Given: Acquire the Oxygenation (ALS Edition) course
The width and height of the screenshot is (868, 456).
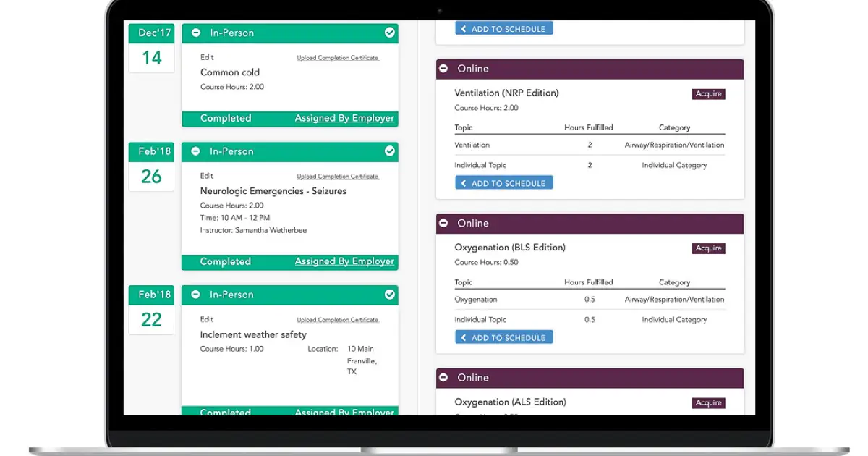Looking at the screenshot, I should pyautogui.click(x=708, y=403).
